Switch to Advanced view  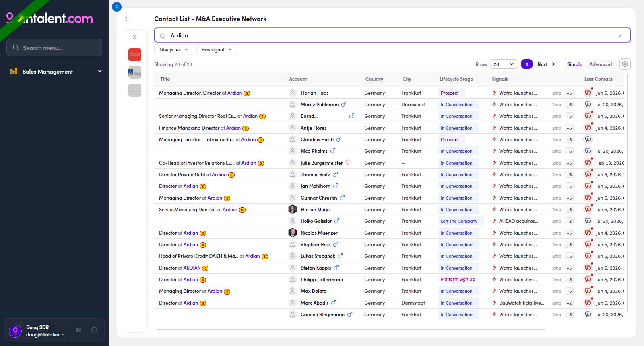601,64
